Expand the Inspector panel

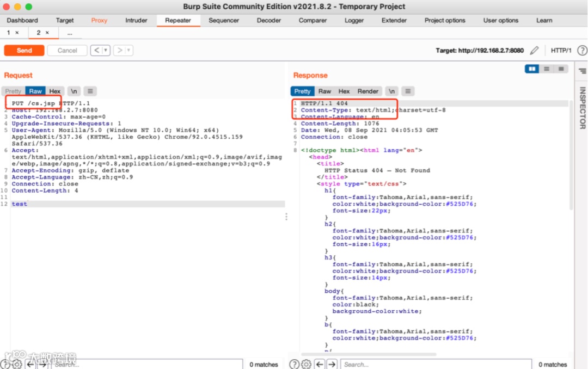[583, 108]
